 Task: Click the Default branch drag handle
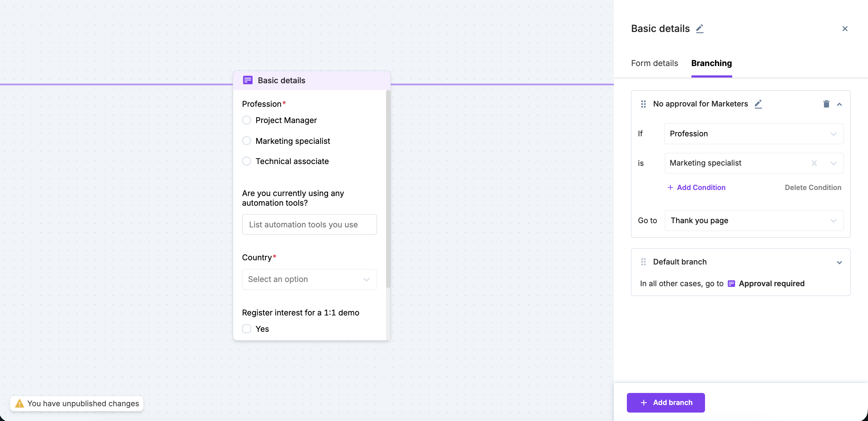[643, 262]
